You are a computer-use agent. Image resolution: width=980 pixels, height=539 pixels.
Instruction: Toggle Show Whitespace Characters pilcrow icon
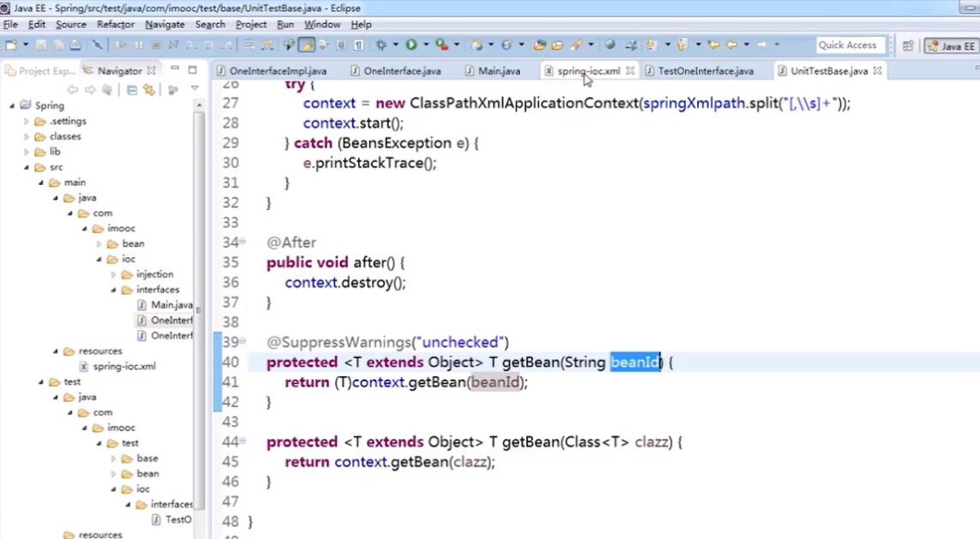pyautogui.click(x=359, y=45)
